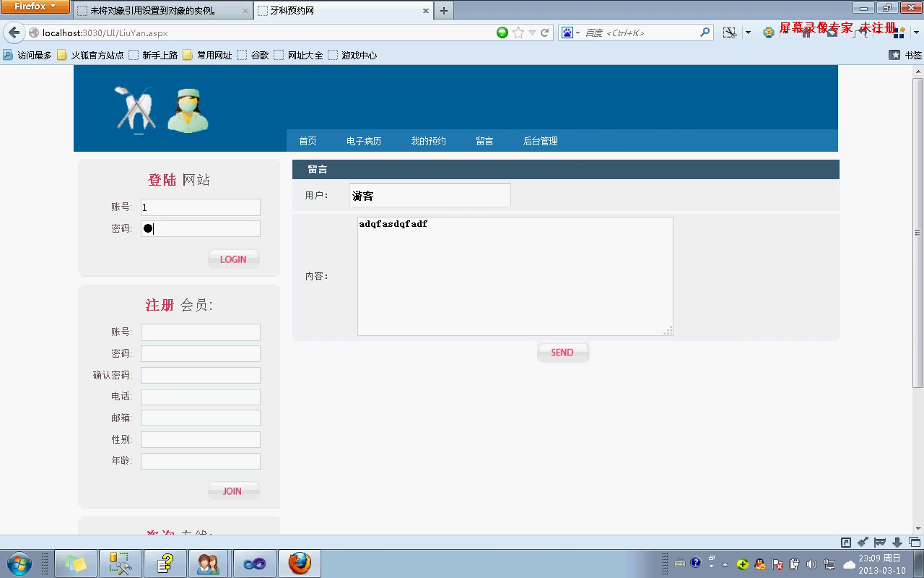The height and width of the screenshot is (578, 924).
Task: Click the registration 电话 field
Action: [x=201, y=397]
